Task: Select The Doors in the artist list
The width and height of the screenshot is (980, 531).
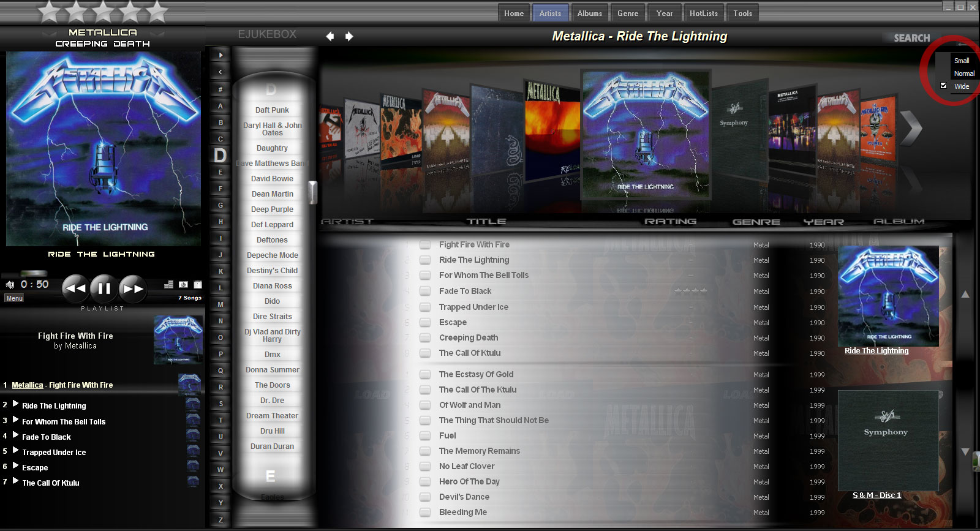Action: [272, 385]
